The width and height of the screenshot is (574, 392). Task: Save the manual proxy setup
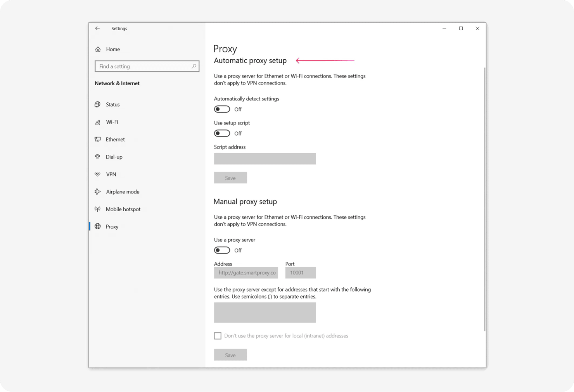[x=230, y=355]
